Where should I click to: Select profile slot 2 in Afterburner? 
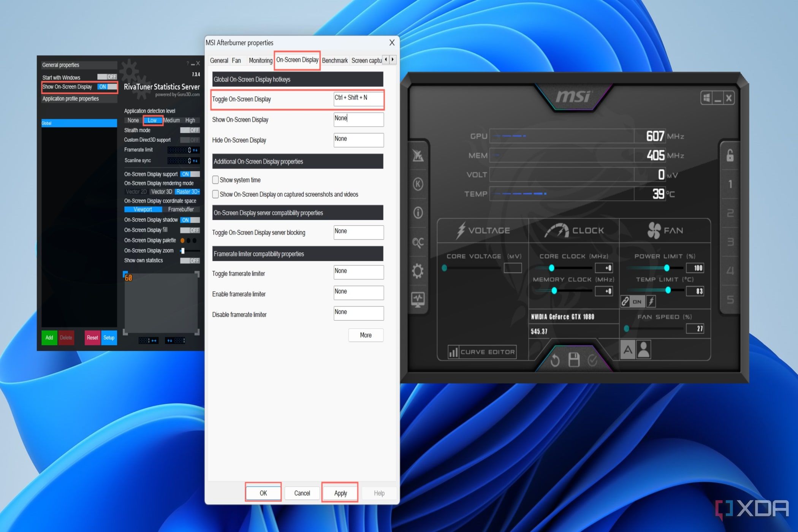click(730, 213)
